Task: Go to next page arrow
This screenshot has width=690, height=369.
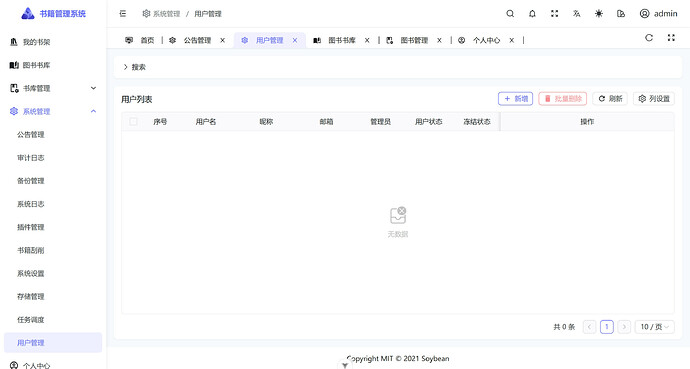Action: point(624,327)
